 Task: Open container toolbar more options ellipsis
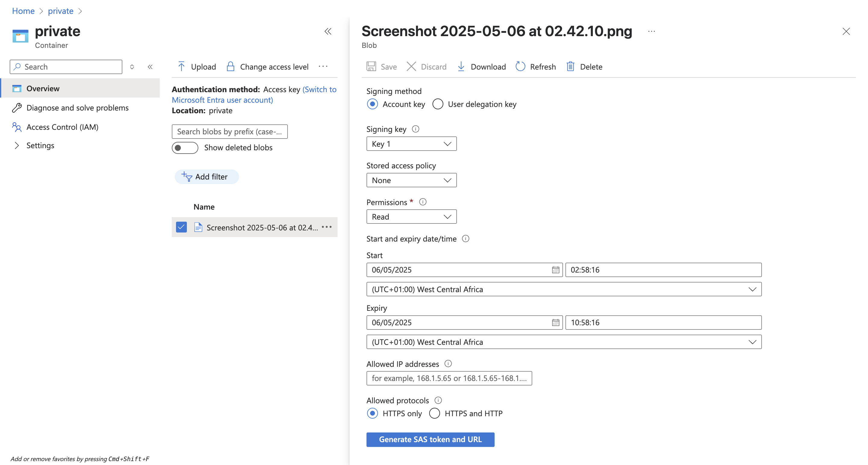click(x=323, y=66)
